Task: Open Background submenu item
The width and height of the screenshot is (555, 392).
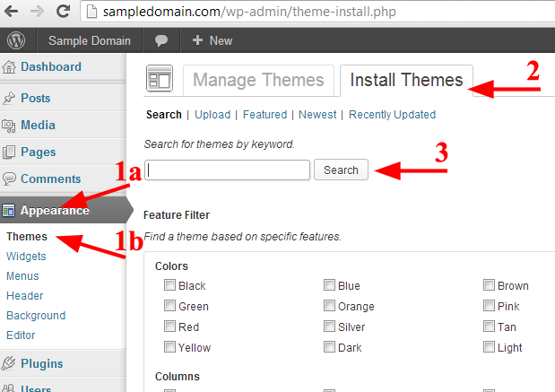Action: (36, 316)
